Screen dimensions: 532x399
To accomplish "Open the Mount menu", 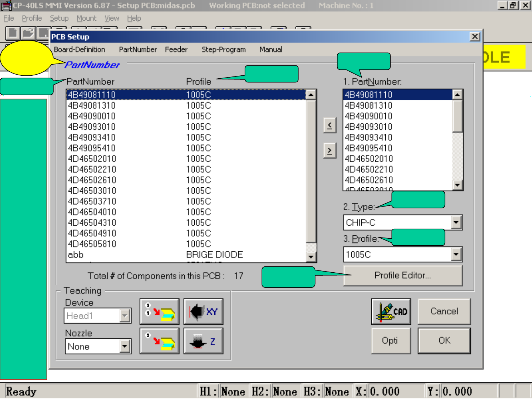I will (86, 18).
